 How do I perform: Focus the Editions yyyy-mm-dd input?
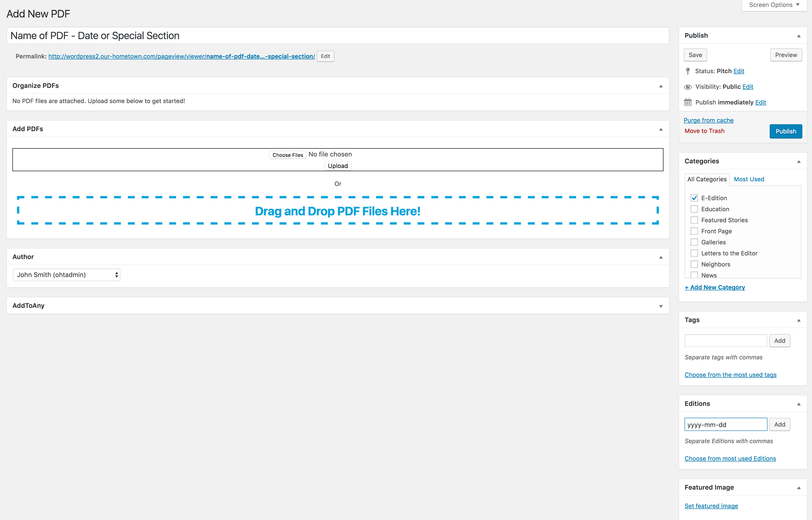pyautogui.click(x=726, y=425)
